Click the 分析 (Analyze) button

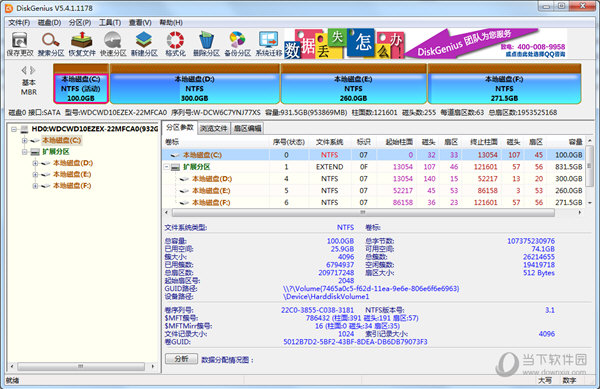(181, 359)
